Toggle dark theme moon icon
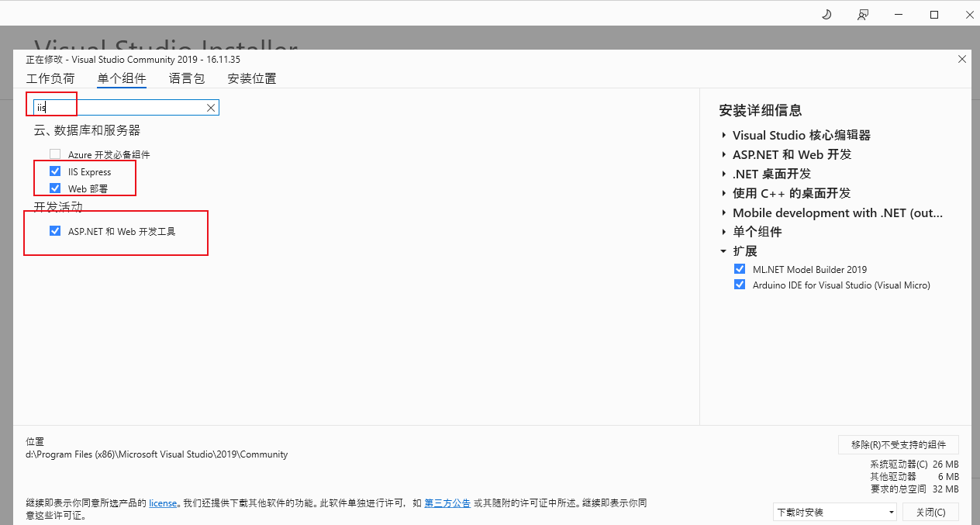The width and height of the screenshot is (980, 525). [x=826, y=14]
